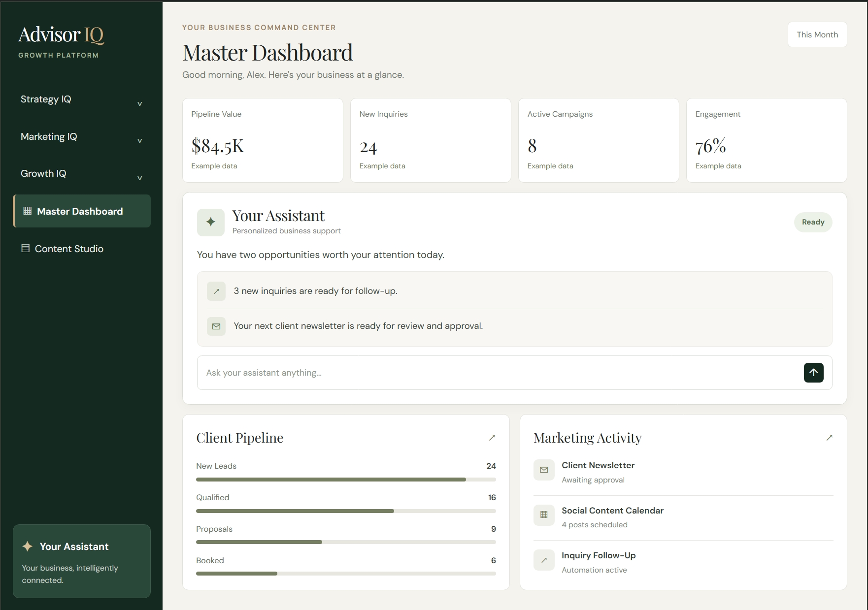Screen dimensions: 868x610
Task: Click the Booked progress bar
Action: tap(346, 574)
